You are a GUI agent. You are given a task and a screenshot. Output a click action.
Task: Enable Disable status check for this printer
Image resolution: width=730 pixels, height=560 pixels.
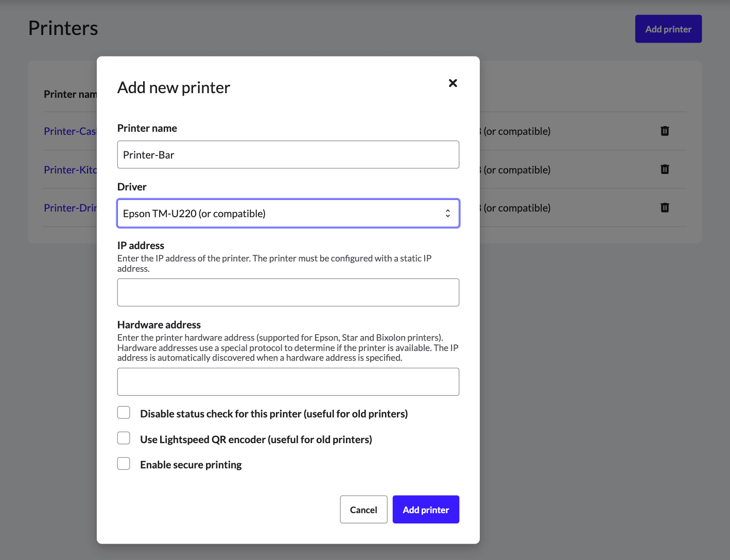tap(124, 412)
